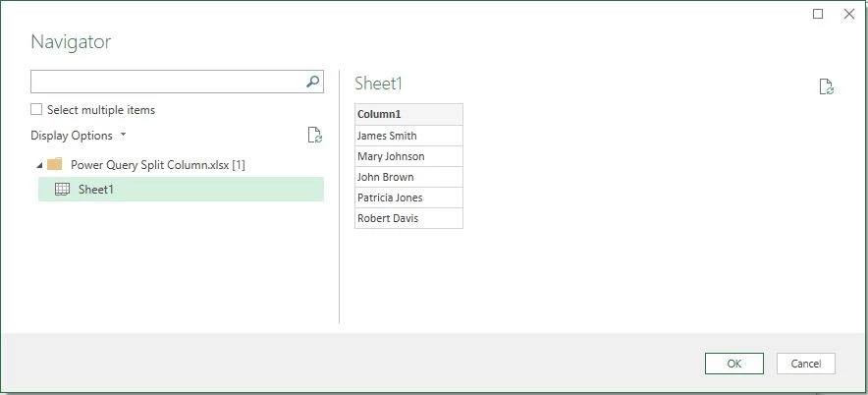Refresh the Sheet1 preview using the top-right icon
This screenshot has height=395, width=868.
(x=827, y=87)
